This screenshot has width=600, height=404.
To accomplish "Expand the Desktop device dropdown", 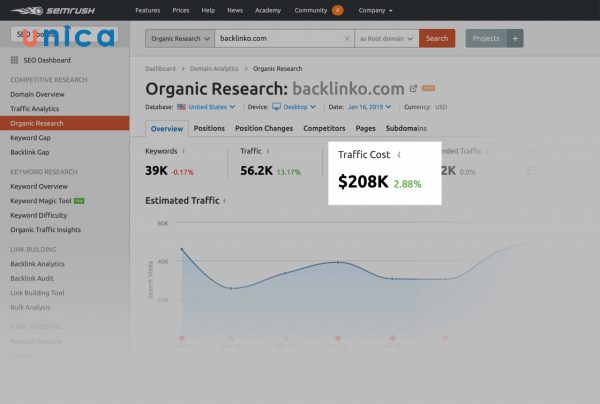I will tap(300, 107).
